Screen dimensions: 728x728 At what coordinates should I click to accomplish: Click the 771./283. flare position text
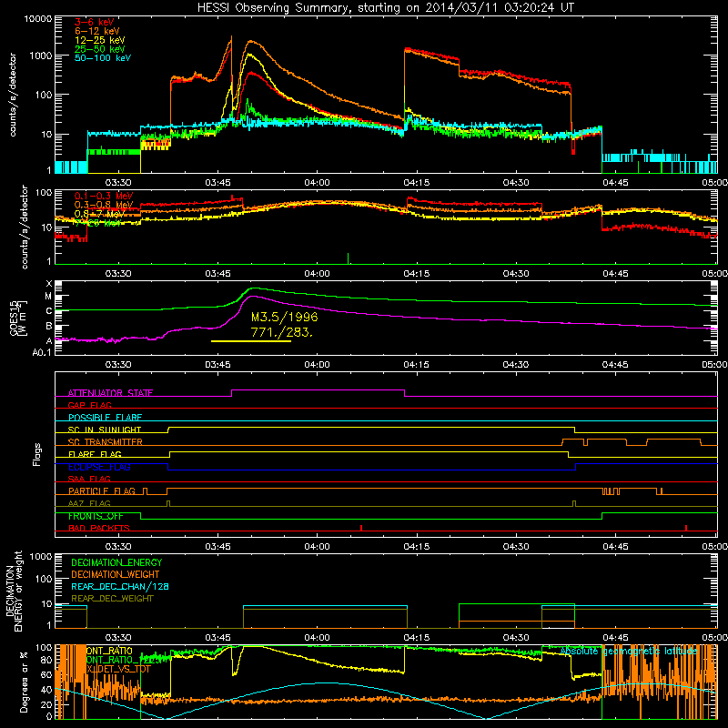click(x=282, y=332)
